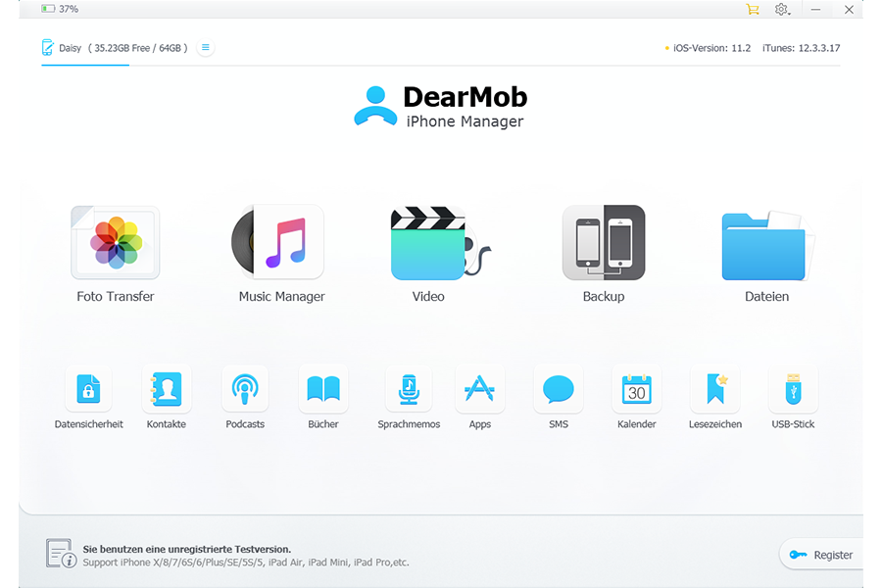Use the phone as USB-Stick
This screenshot has width=882, height=588.
(793, 387)
